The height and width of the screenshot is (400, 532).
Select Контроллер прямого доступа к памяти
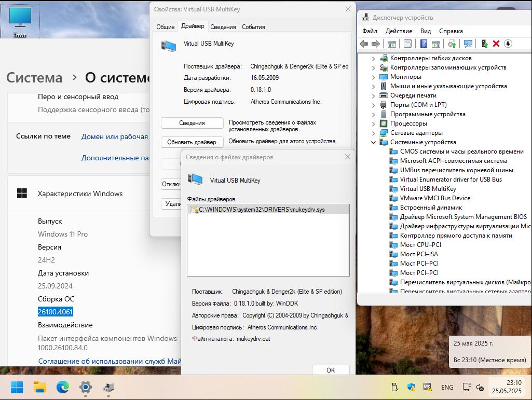(x=456, y=236)
